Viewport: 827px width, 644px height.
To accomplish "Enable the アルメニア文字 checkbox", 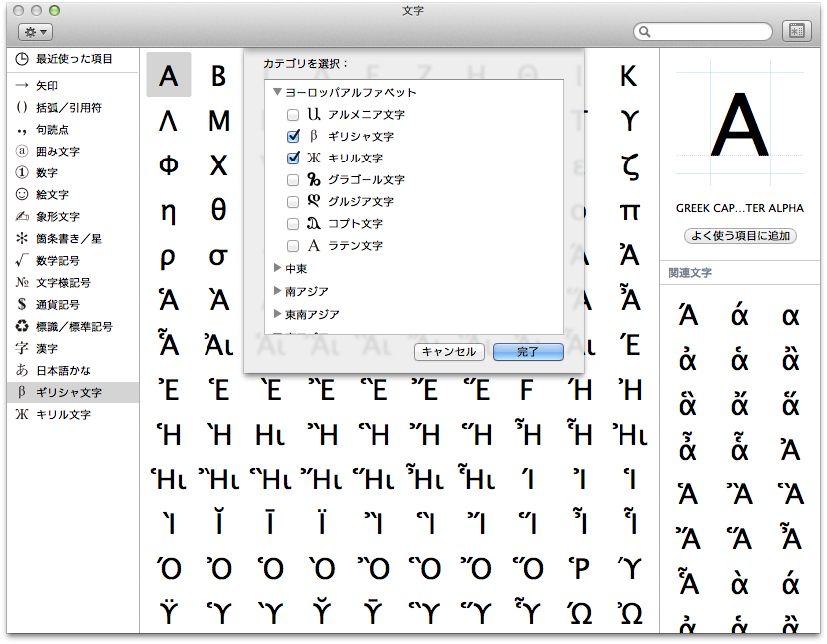I will pos(293,115).
